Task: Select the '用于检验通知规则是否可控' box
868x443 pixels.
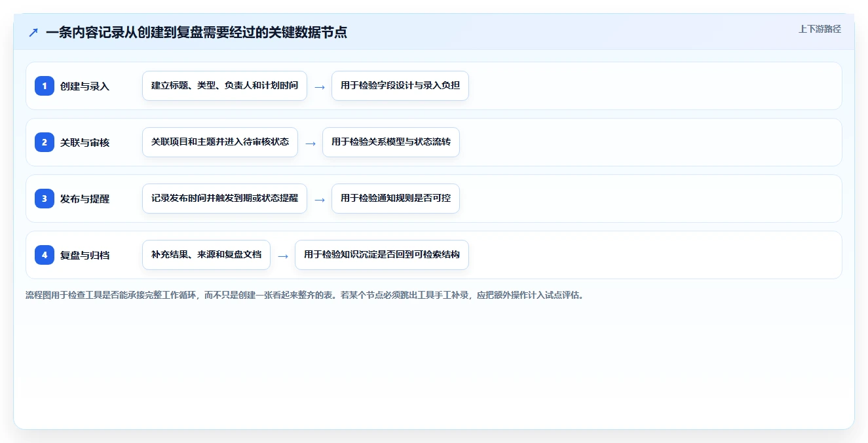Action: click(396, 199)
